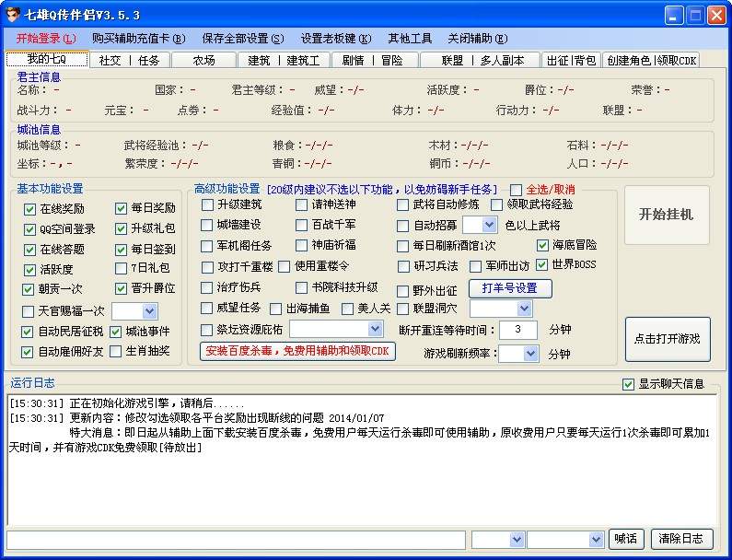The image size is (732, 560).
Task: Open first dropdown beside chat input
Action: pos(517,540)
